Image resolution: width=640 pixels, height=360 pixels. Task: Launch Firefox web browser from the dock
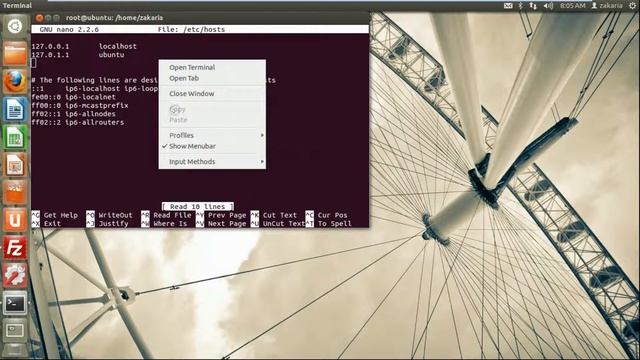[x=15, y=81]
